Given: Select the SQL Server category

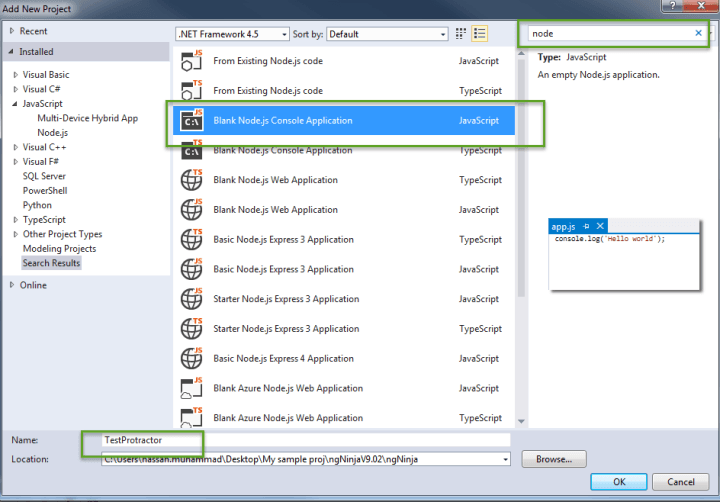Looking at the screenshot, I should click(44, 176).
